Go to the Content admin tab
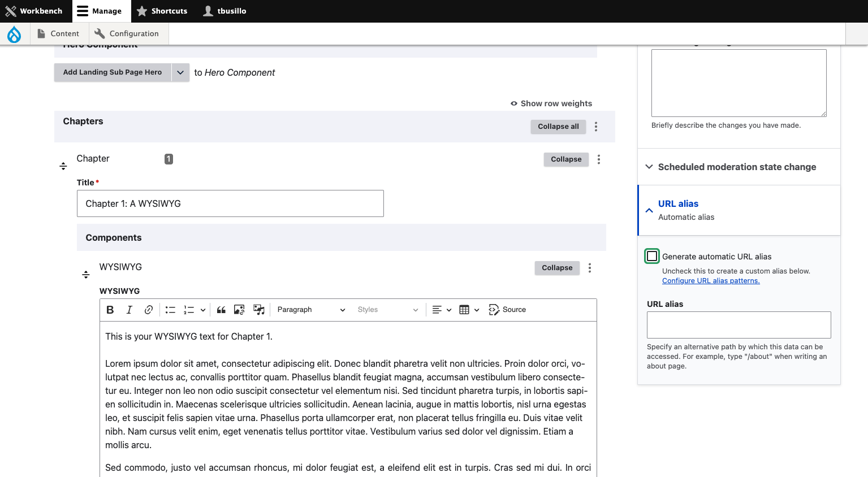This screenshot has height=477, width=868. 58,34
